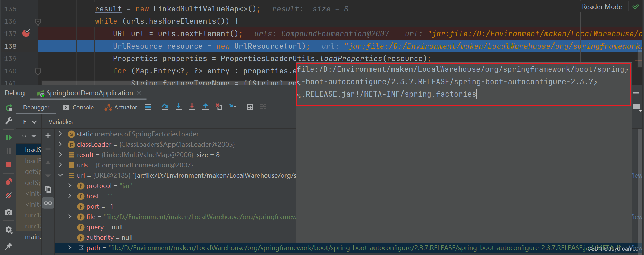Click the Pin Tab icon

[9, 246]
